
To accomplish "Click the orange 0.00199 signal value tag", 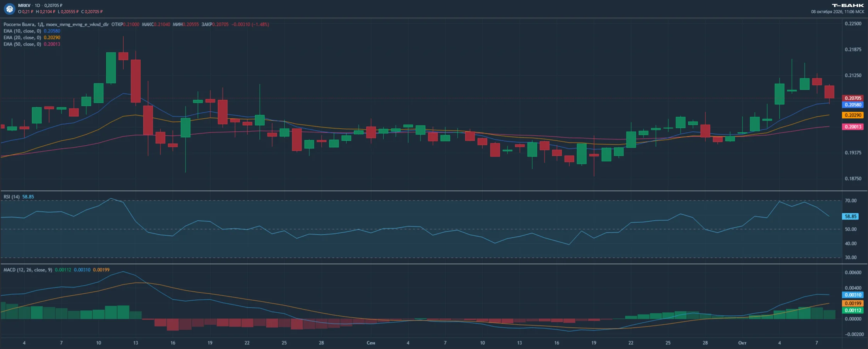I will click(x=853, y=303).
